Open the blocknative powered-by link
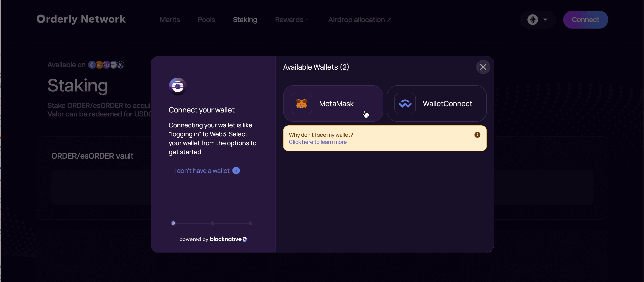 (213, 239)
